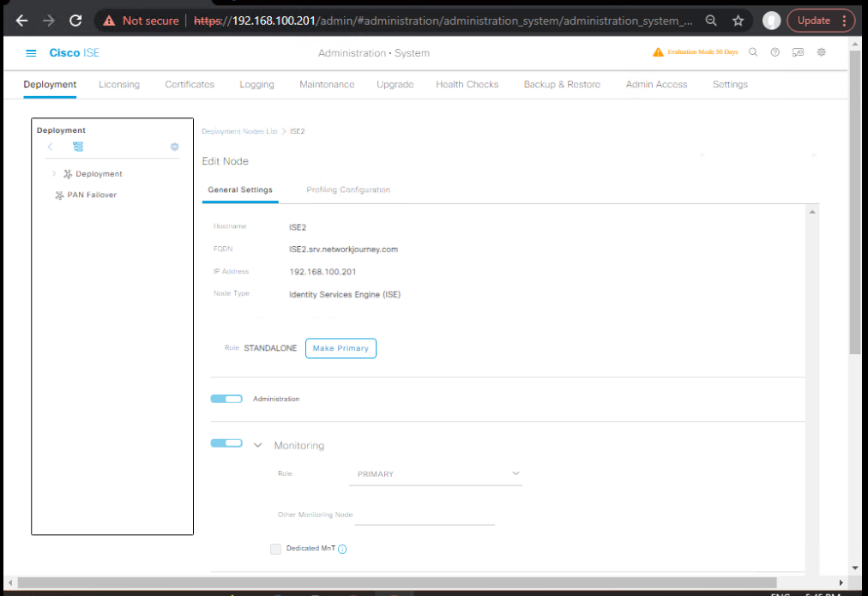Click the Edit Node pane scroll-up arrow
Image resolution: width=868 pixels, height=596 pixels.
coord(812,212)
